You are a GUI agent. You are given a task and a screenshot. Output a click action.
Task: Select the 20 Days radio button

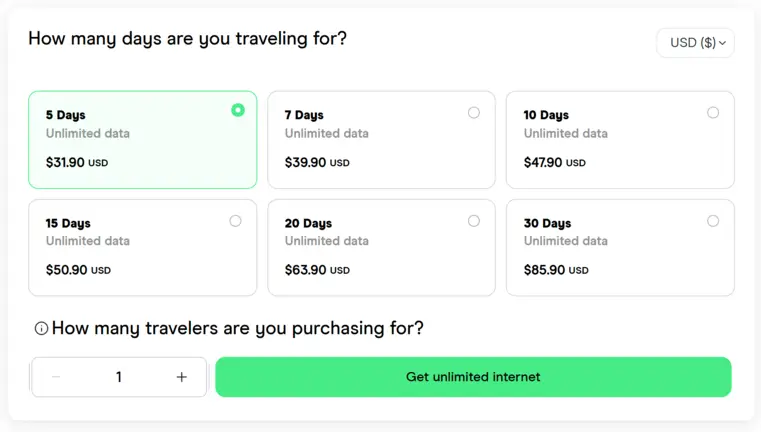point(474,221)
